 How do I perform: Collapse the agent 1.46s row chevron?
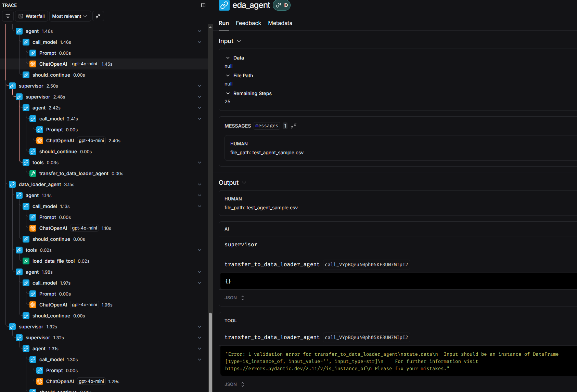[x=200, y=31]
